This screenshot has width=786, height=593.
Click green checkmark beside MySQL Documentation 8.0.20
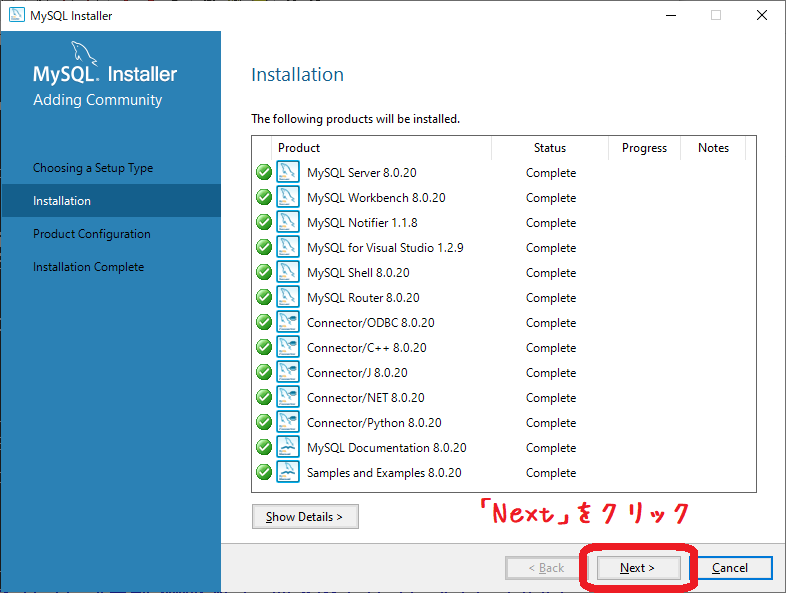pyautogui.click(x=264, y=447)
